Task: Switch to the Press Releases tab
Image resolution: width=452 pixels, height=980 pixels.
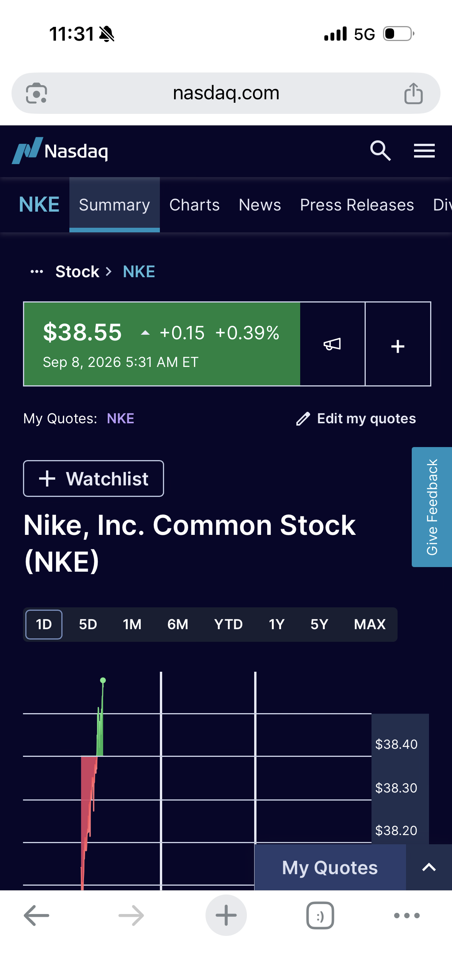Action: pyautogui.click(x=357, y=205)
